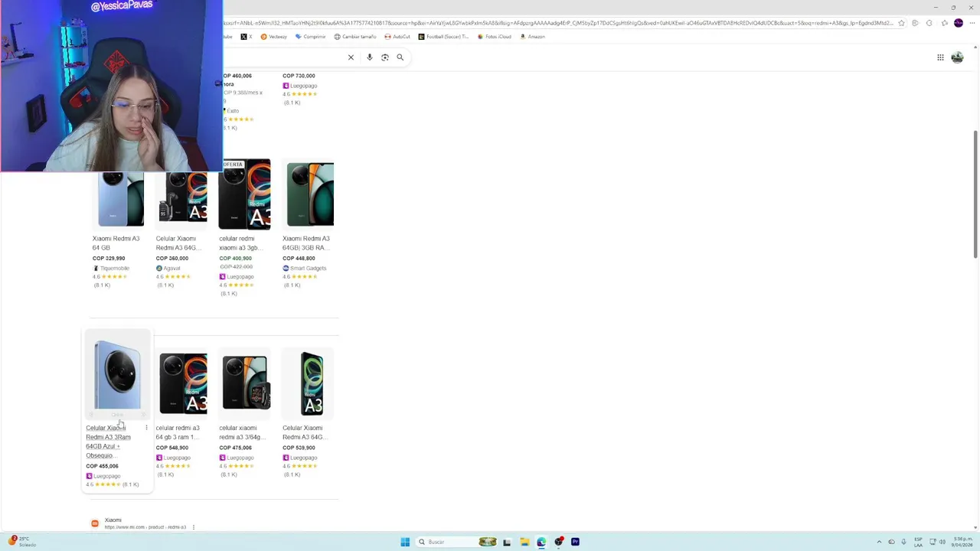Open the OFERTA Redmi A3 product image
Image resolution: width=980 pixels, height=551 pixels.
tap(245, 195)
